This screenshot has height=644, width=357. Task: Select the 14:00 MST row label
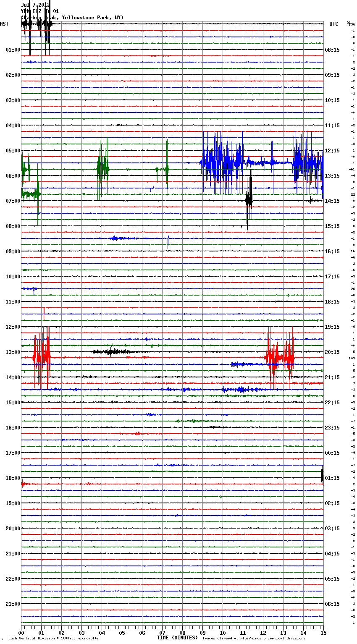[13, 377]
